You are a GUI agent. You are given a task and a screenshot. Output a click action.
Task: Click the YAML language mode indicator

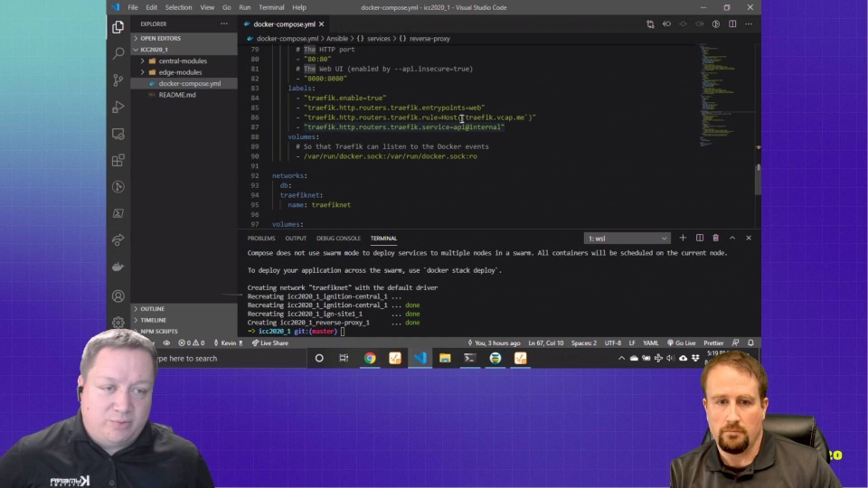[650, 343]
